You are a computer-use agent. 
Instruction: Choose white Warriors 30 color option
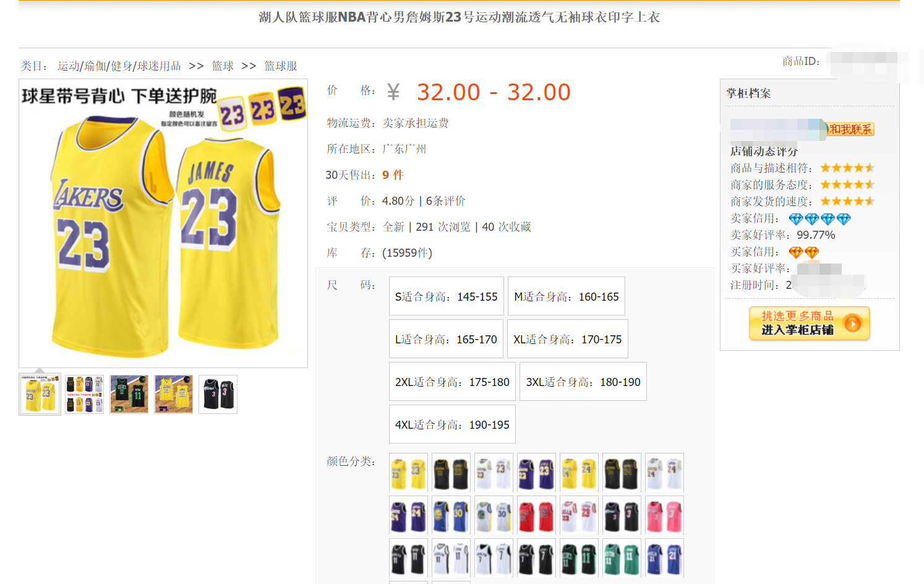coord(494,515)
